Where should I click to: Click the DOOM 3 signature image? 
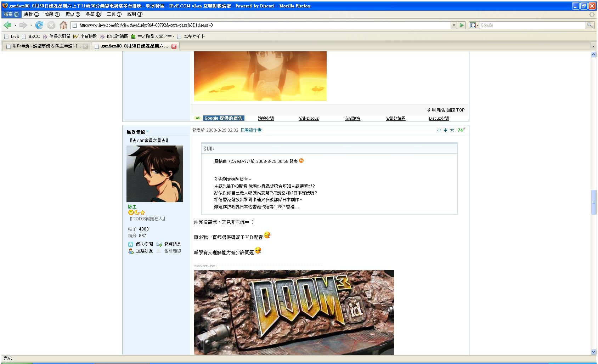pyautogui.click(x=294, y=312)
